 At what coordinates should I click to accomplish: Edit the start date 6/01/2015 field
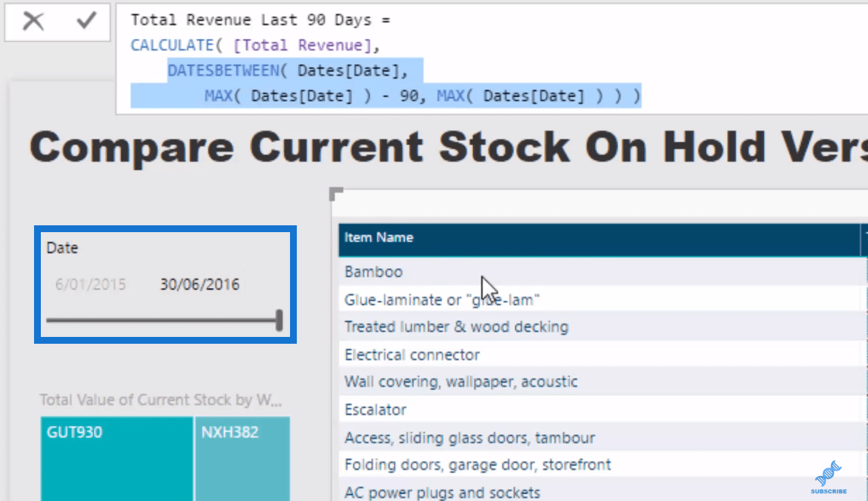click(91, 284)
